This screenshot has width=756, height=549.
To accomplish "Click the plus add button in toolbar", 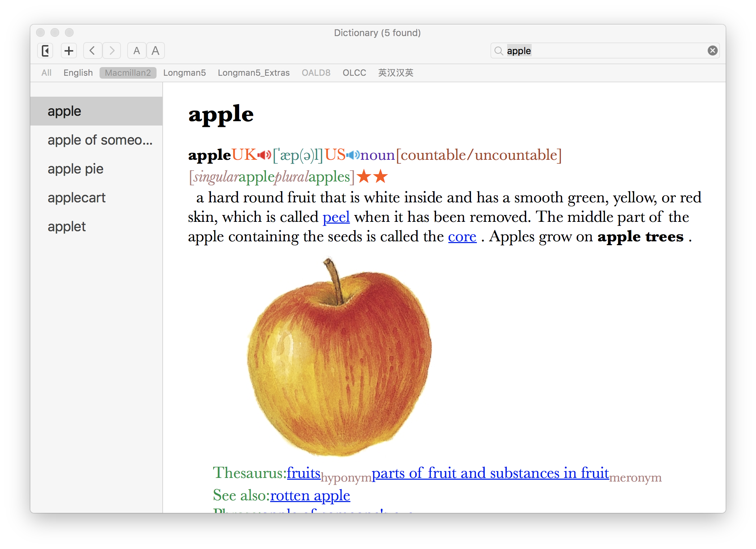I will point(69,50).
